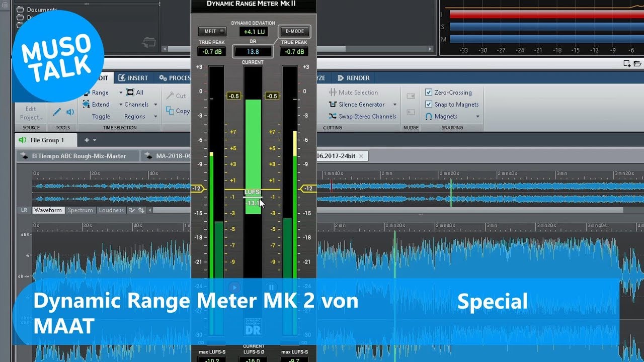Click the Select All waveform icon
Image resolution: width=644 pixels, height=362 pixels.
tap(130, 92)
